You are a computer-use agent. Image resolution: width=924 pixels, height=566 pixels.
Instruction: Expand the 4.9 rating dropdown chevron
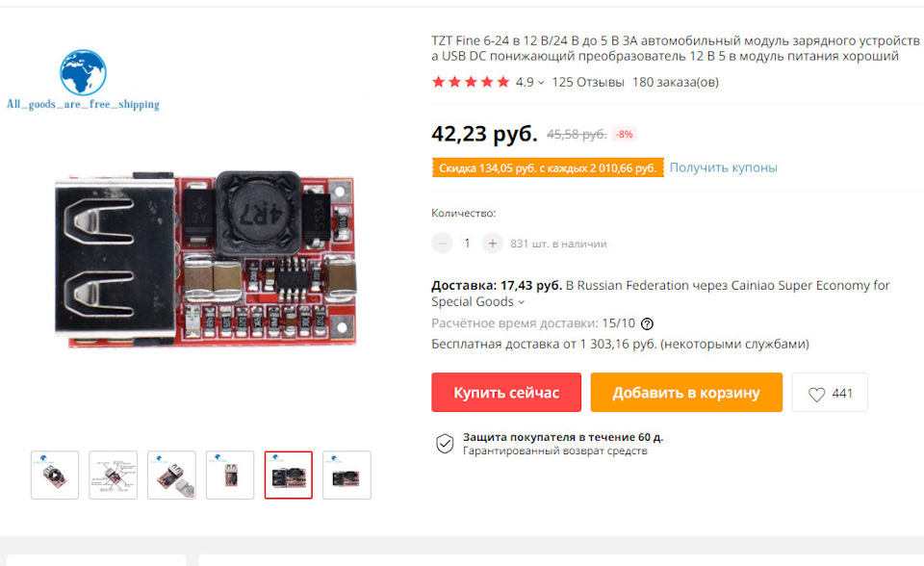(540, 83)
